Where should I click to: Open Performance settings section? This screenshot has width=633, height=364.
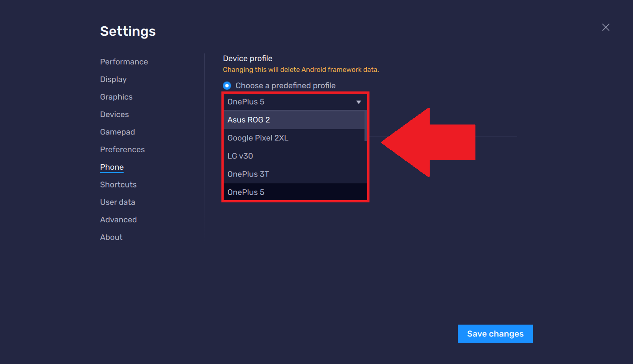[x=124, y=62]
